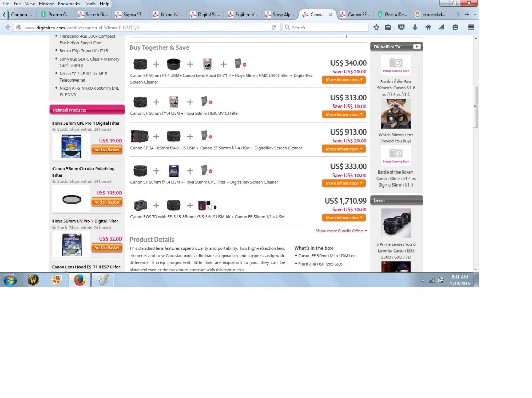Screen dimensions: 532x398
Task: Switch to the Promo C tab
Action: pos(56,15)
